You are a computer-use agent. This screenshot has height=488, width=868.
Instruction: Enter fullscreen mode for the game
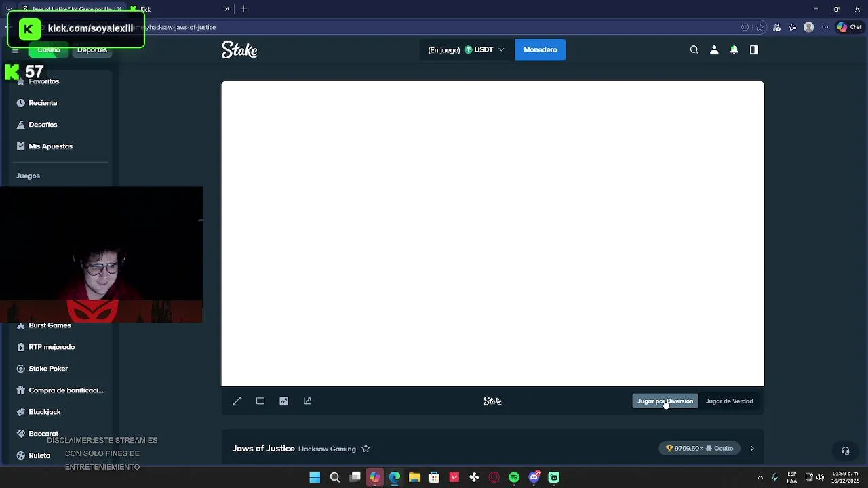pyautogui.click(x=237, y=401)
